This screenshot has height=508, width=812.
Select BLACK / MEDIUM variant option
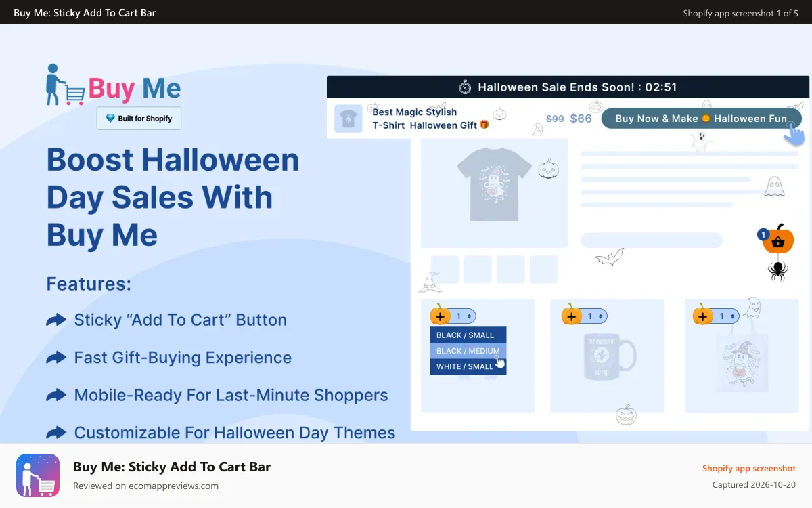(x=468, y=351)
